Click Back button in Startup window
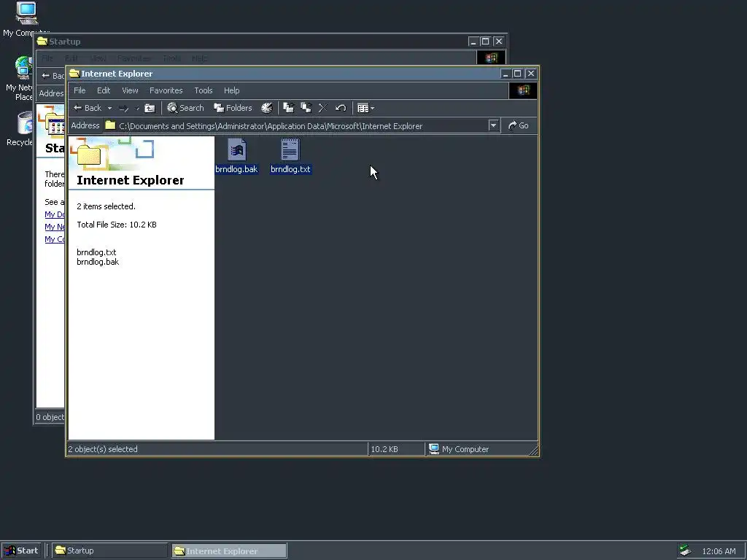This screenshot has height=560, width=747. point(53,76)
